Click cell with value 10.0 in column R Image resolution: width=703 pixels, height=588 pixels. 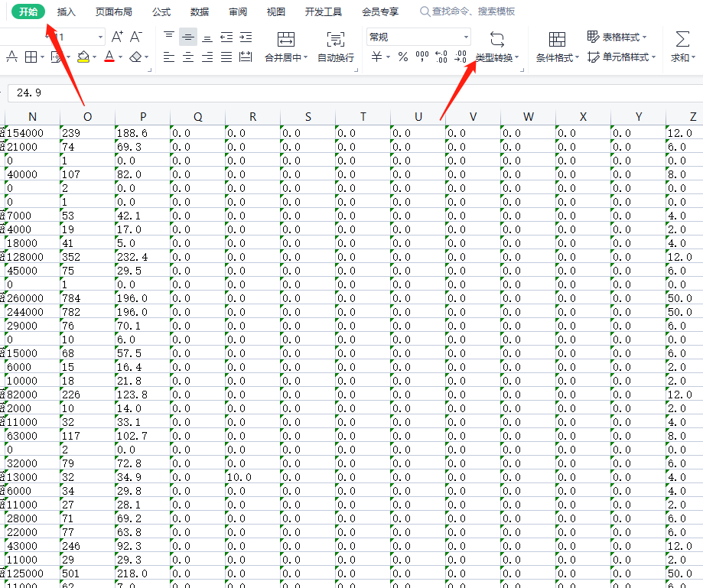pos(252,477)
